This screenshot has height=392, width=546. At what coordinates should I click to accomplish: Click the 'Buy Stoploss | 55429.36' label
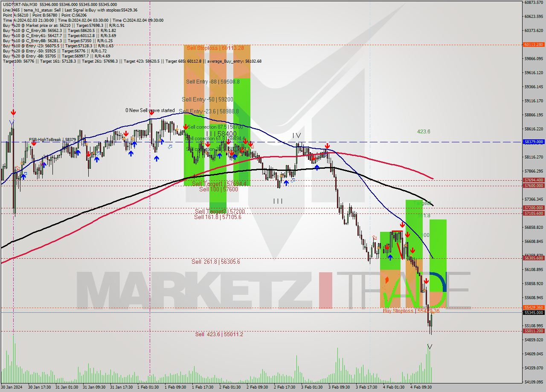click(x=411, y=311)
